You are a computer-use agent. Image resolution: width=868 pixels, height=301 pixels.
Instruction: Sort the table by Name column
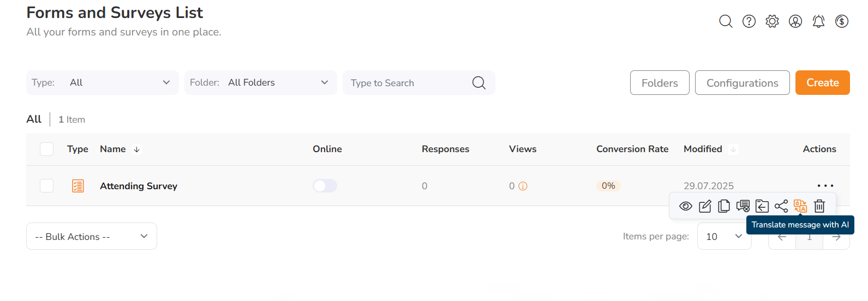pyautogui.click(x=113, y=149)
